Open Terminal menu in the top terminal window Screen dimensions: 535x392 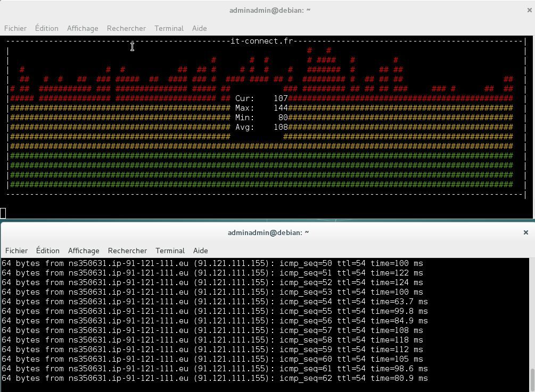coord(169,28)
